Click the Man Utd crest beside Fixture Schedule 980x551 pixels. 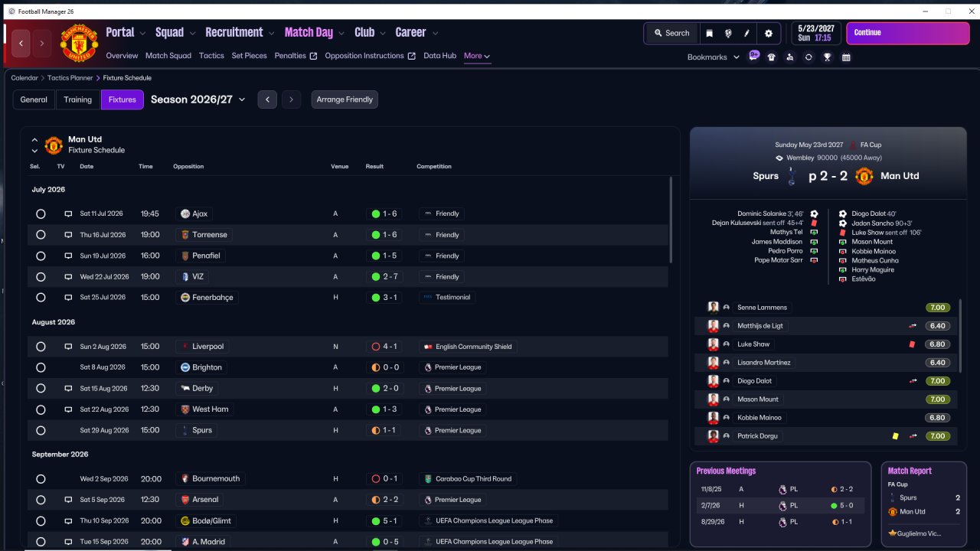tap(54, 145)
